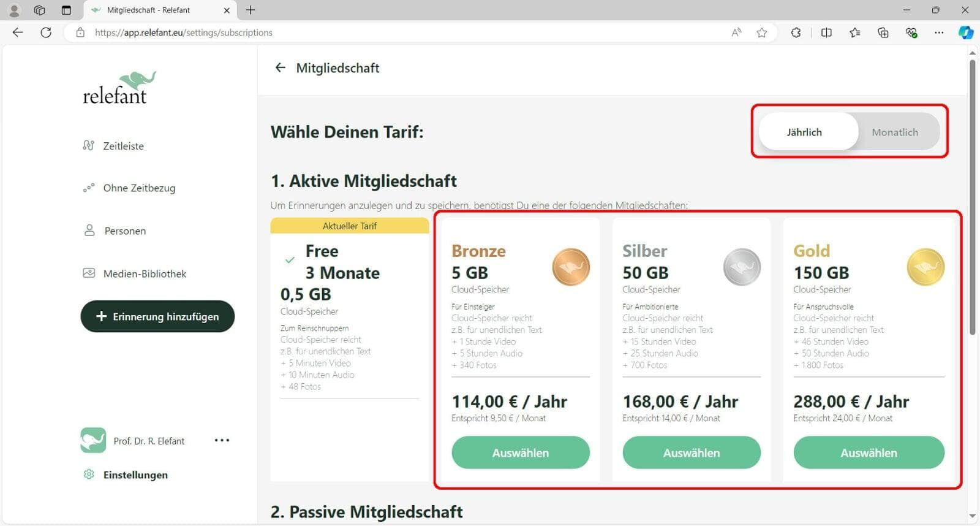Open the Personen page
The width and height of the screenshot is (980, 526).
point(115,231)
